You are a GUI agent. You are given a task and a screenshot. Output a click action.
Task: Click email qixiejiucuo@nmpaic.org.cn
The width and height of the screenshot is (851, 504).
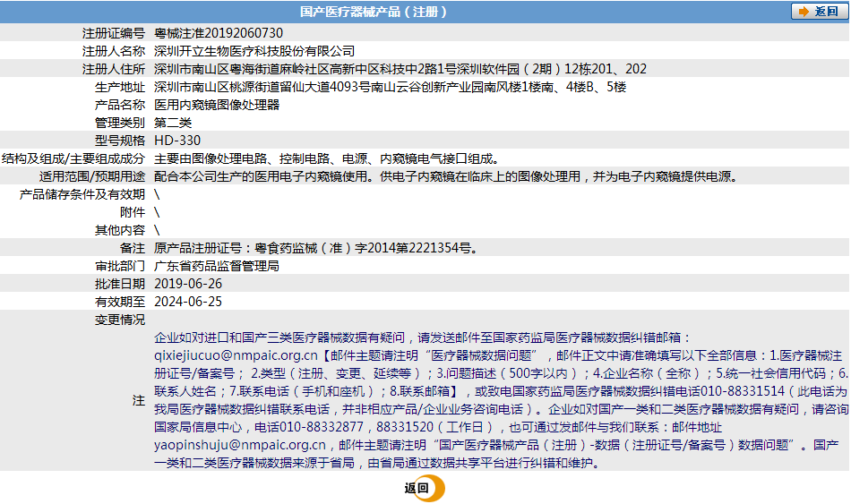[x=236, y=355]
